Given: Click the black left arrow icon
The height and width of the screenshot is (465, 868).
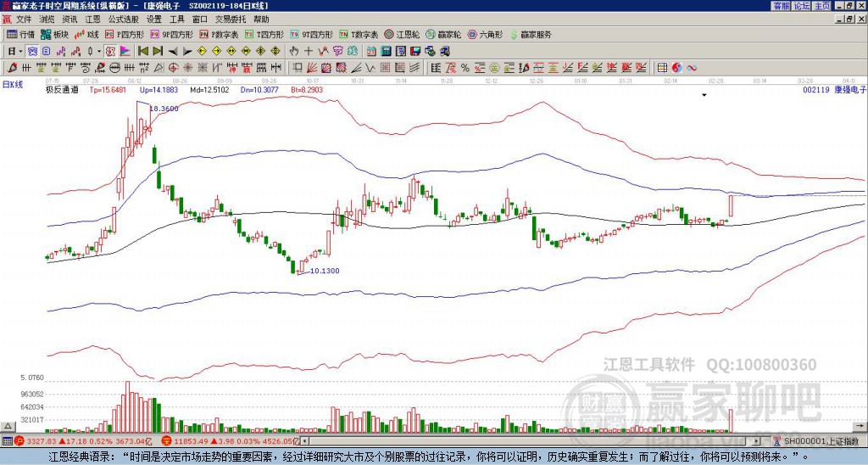Looking at the screenshot, I should (173, 52).
